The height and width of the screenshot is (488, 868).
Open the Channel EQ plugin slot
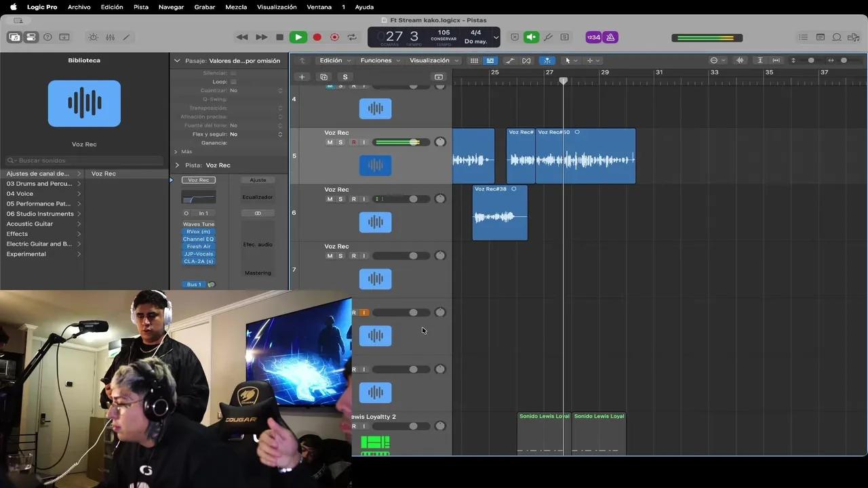coord(198,239)
